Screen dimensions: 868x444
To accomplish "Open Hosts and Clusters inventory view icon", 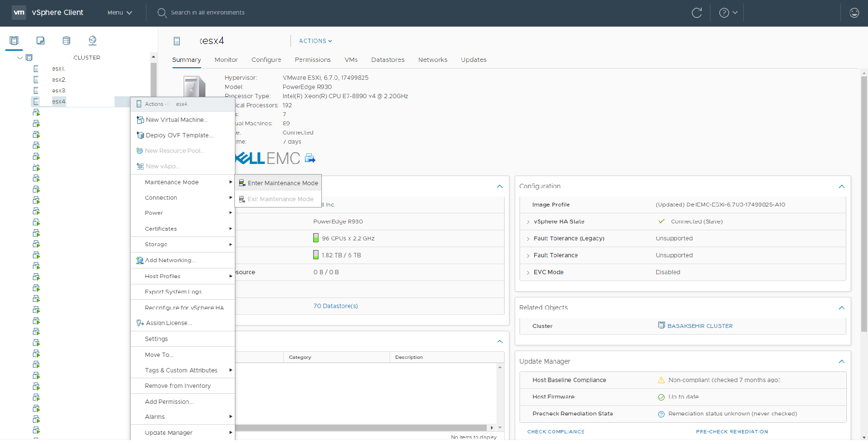I will click(x=14, y=41).
